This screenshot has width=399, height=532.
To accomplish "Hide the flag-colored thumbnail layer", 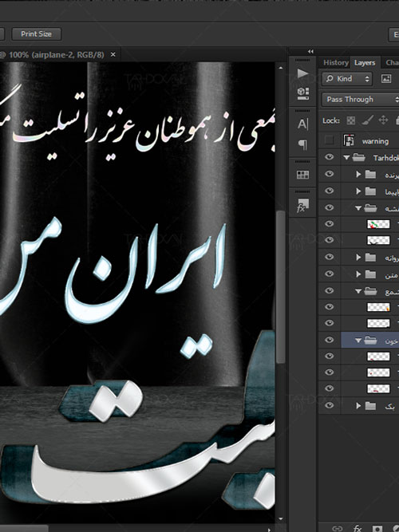I will (329, 224).
